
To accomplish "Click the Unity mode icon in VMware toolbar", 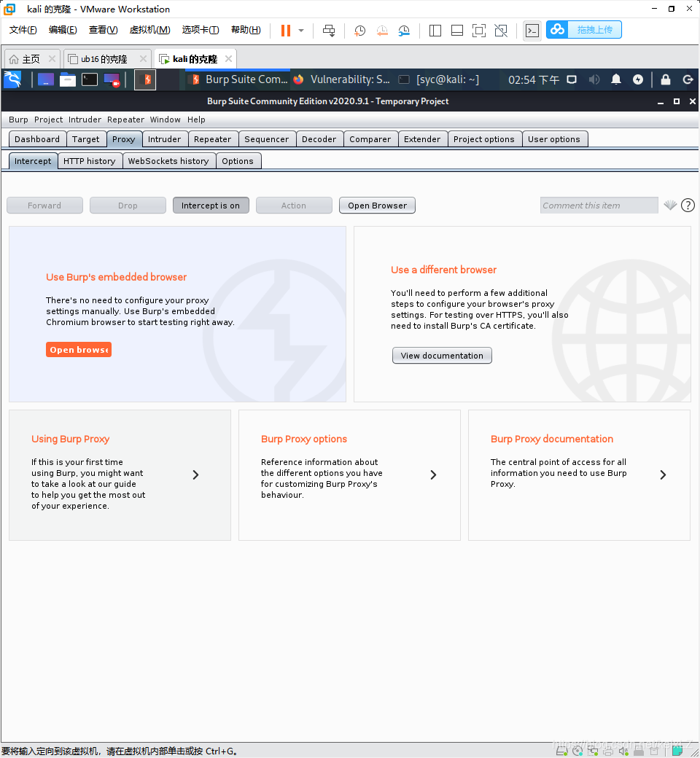I will [x=501, y=31].
